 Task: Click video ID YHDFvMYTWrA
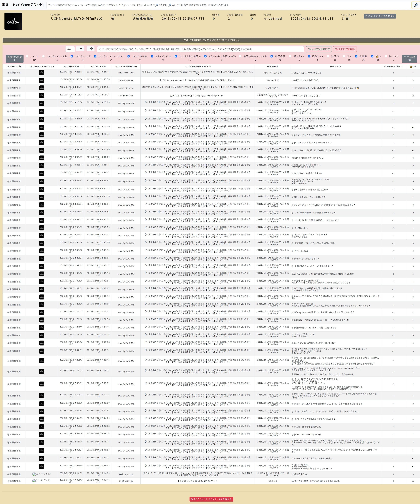click(x=126, y=73)
